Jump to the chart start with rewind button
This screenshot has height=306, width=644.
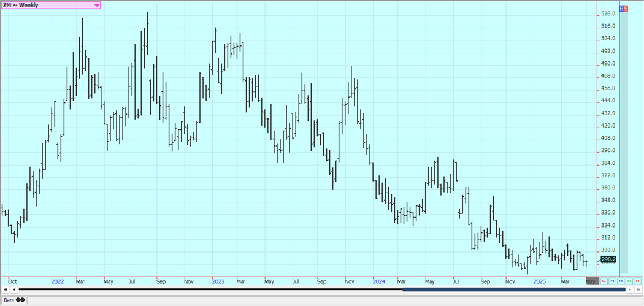pos(6,289)
